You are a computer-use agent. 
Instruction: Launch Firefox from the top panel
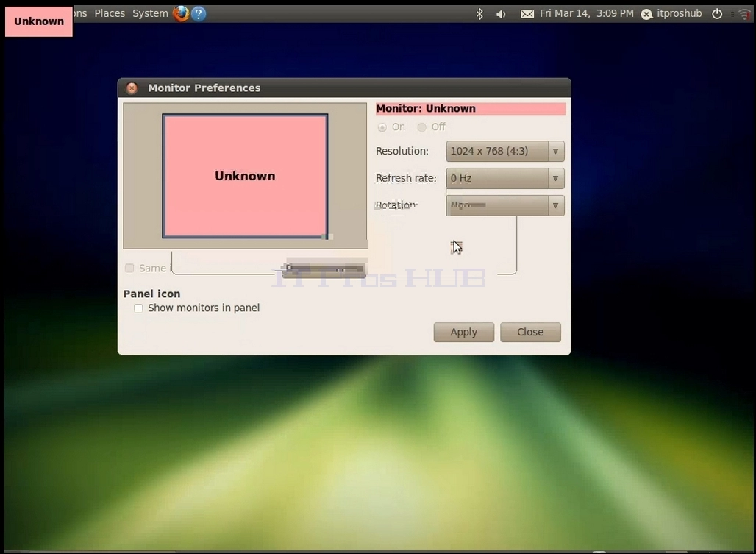[181, 13]
